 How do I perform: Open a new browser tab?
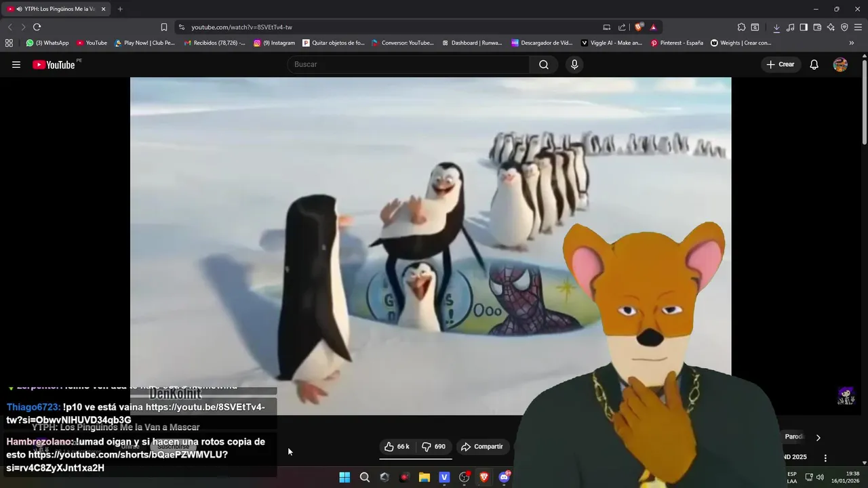(x=120, y=9)
